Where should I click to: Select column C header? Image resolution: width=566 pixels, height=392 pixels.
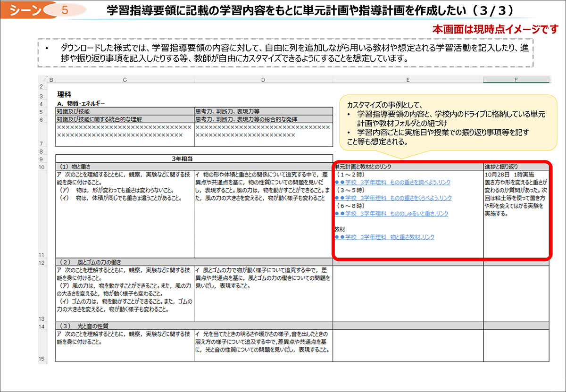125,80
